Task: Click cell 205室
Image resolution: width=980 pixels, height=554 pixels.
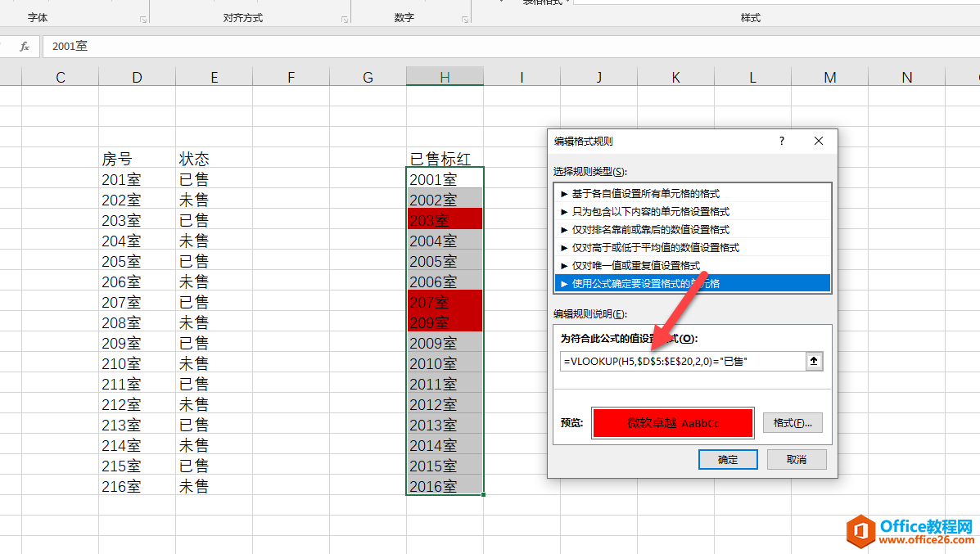Action: pos(137,261)
